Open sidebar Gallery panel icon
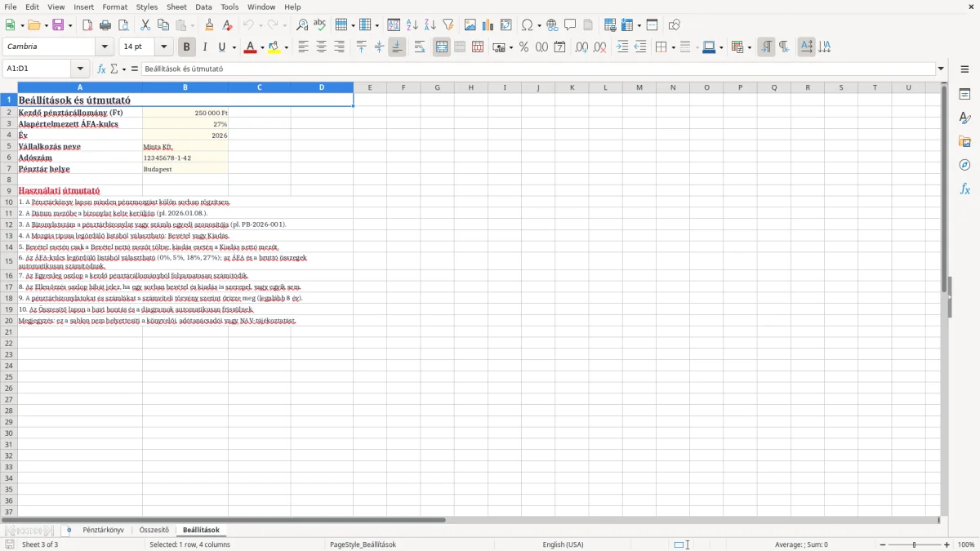This screenshot has width=980, height=551. coord(965,142)
